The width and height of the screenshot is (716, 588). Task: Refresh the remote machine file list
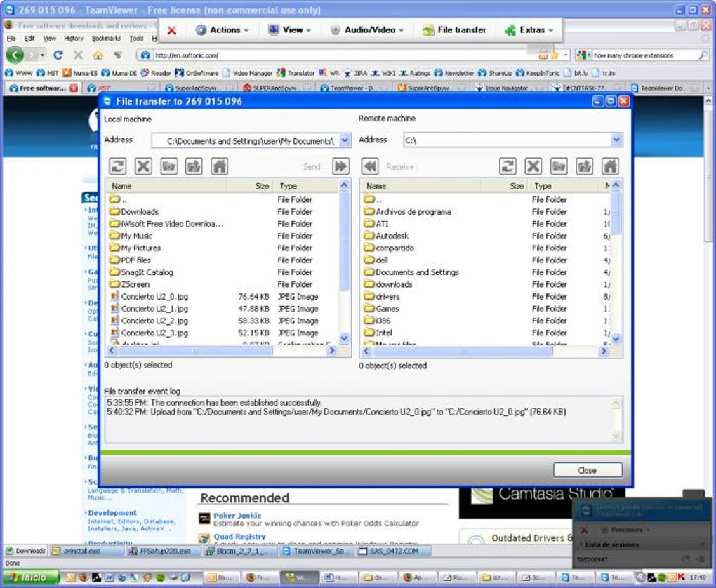[508, 166]
